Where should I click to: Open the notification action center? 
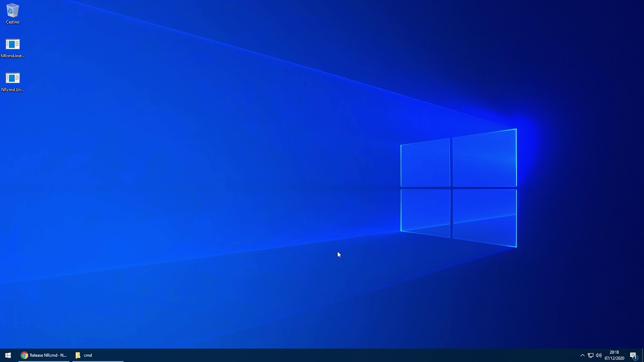click(x=633, y=355)
